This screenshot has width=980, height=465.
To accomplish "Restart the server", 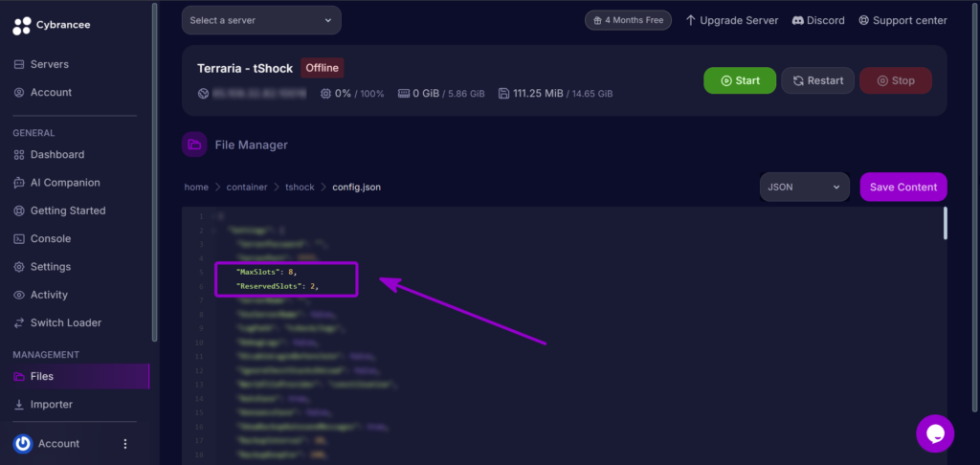I will (x=817, y=80).
